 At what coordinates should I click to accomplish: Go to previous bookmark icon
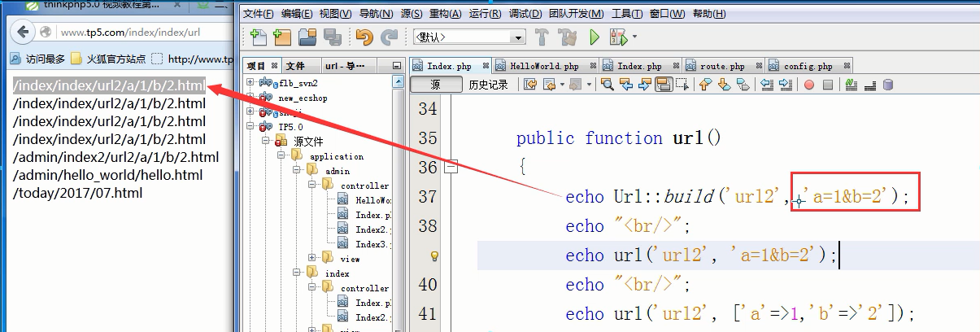pos(705,84)
